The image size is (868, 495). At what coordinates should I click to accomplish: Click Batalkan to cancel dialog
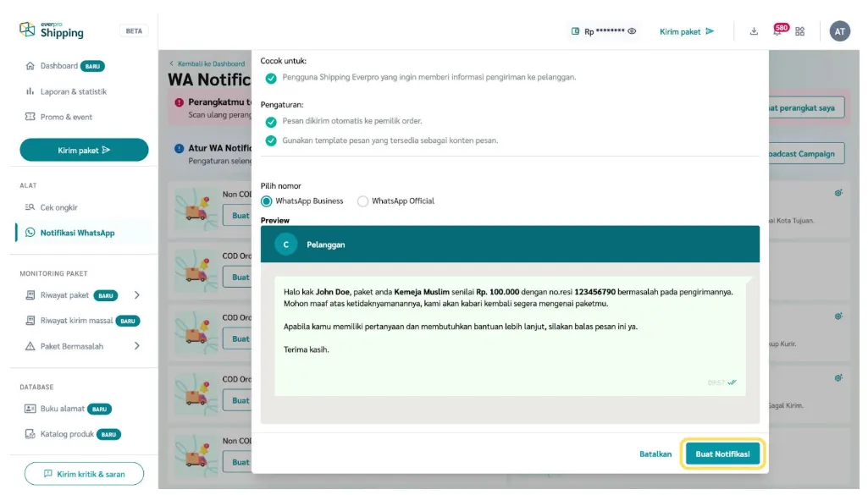(x=655, y=454)
